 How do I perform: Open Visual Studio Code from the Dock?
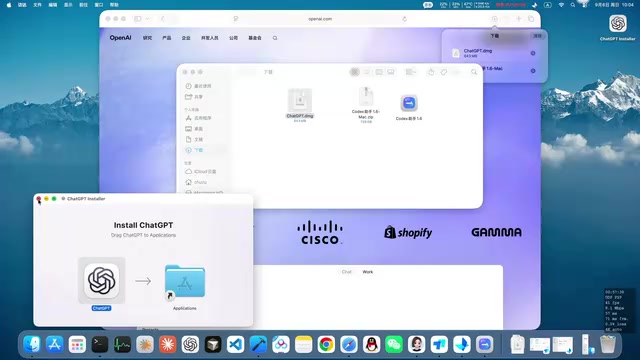pos(236,344)
